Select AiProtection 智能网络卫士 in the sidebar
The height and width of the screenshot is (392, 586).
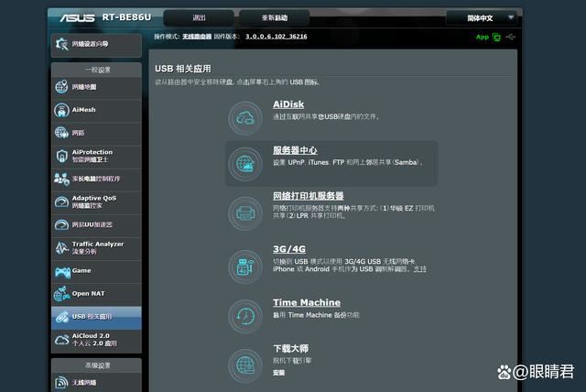coord(96,156)
